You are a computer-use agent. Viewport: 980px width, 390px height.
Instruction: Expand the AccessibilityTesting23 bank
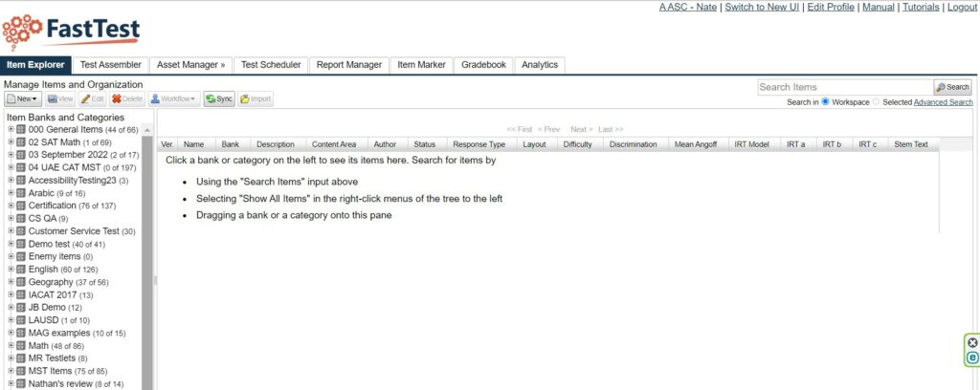11,181
